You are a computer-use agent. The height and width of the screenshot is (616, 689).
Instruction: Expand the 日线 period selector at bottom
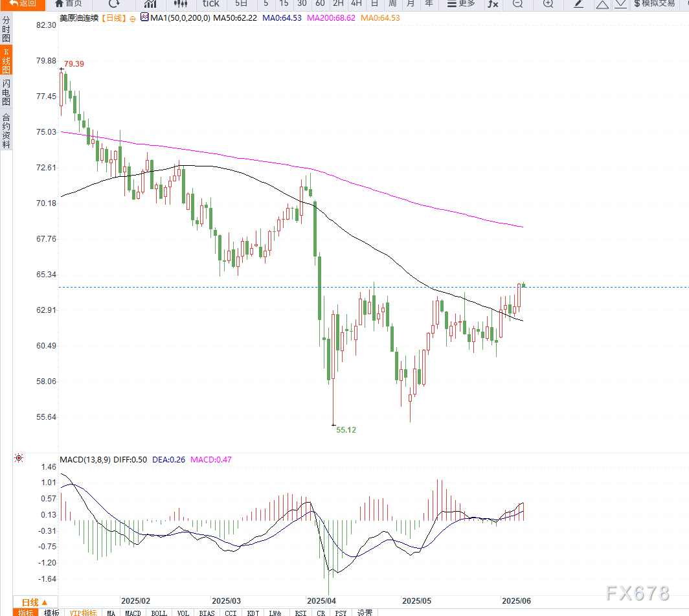[35, 602]
